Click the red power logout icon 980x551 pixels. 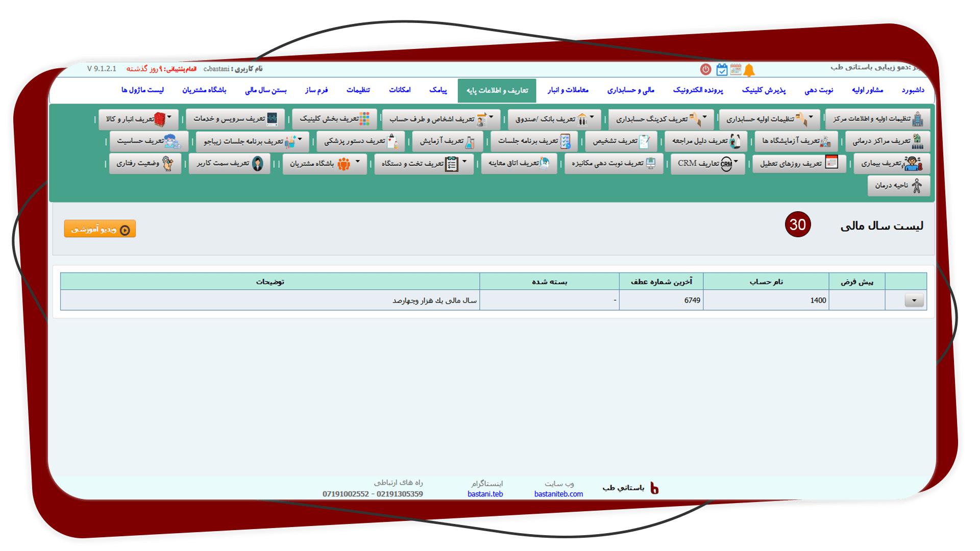coord(705,69)
